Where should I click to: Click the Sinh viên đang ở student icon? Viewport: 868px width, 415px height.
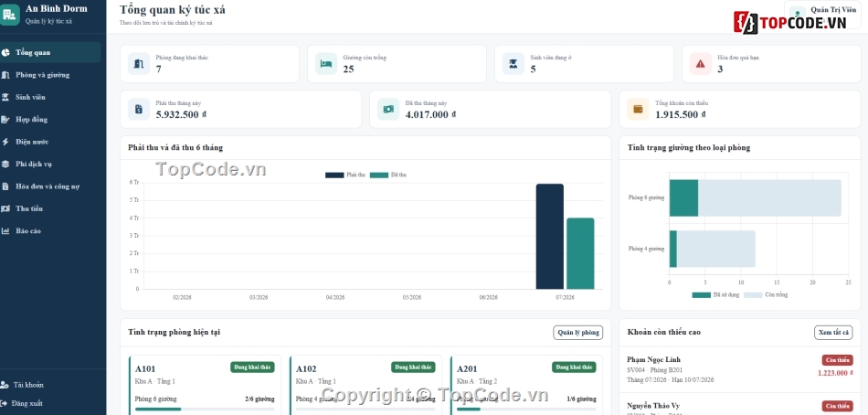point(513,64)
